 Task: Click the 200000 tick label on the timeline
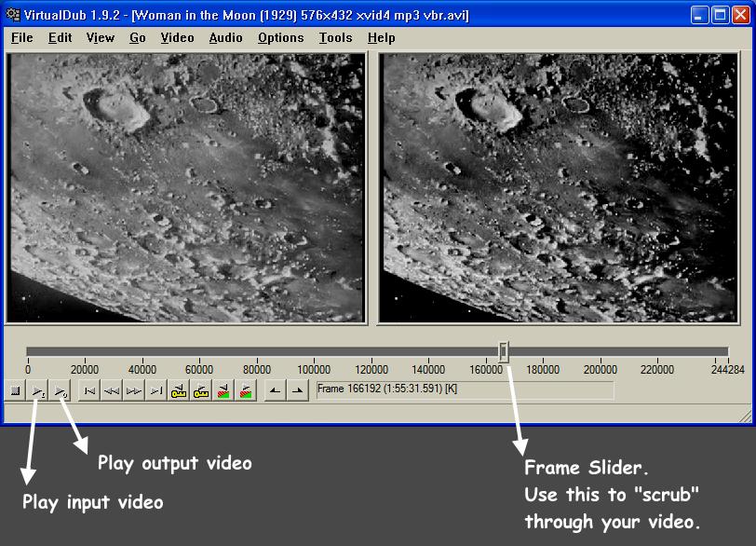click(x=601, y=370)
